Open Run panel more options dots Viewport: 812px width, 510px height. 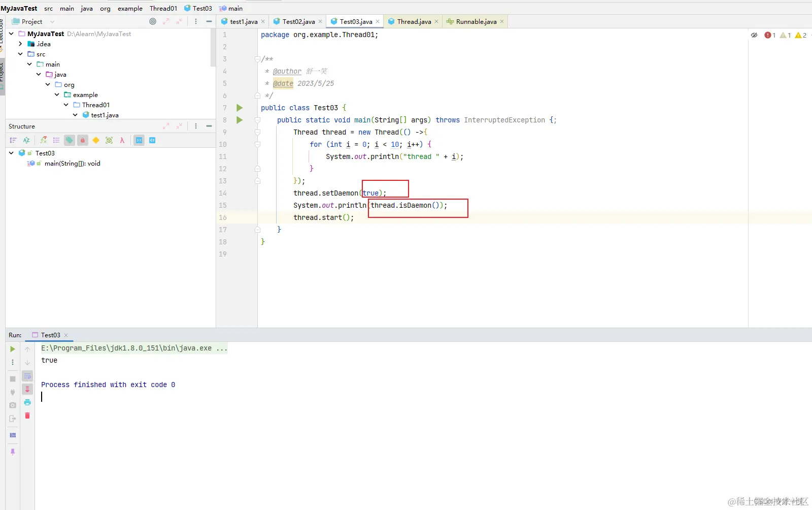(13, 362)
